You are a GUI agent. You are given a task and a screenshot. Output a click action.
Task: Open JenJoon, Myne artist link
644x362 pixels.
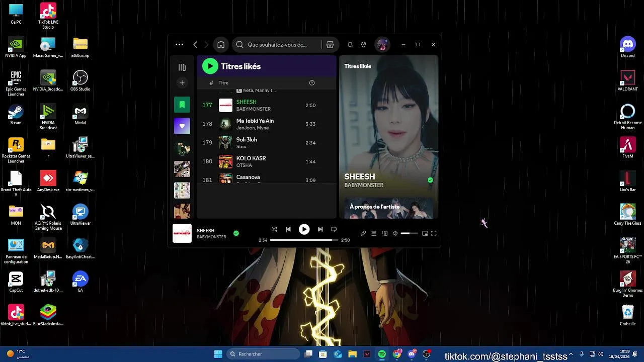click(x=253, y=128)
